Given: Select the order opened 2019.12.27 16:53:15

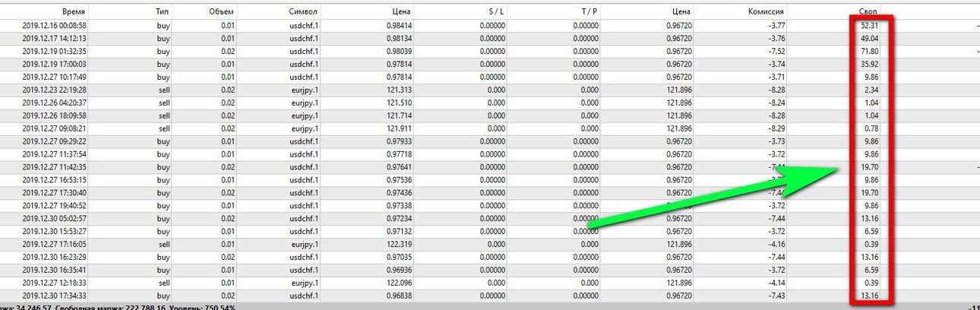Looking at the screenshot, I should click(490, 181).
